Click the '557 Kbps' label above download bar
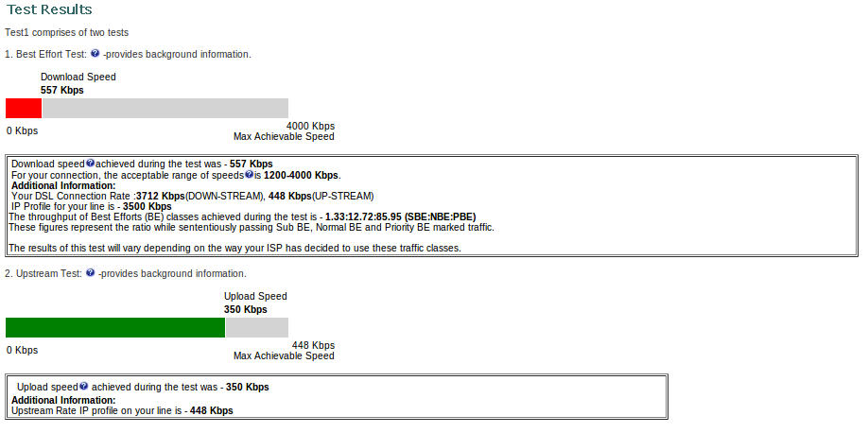Image resolution: width=868 pixels, height=433 pixels. 62,90
